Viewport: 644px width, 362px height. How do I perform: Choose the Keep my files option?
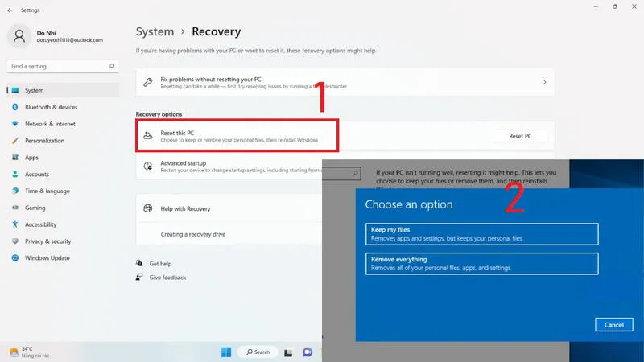[481, 234]
